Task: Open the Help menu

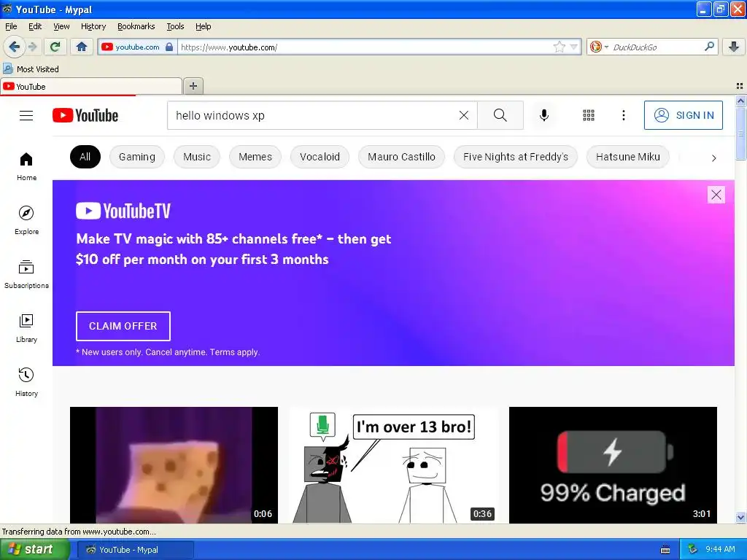Action: (204, 26)
